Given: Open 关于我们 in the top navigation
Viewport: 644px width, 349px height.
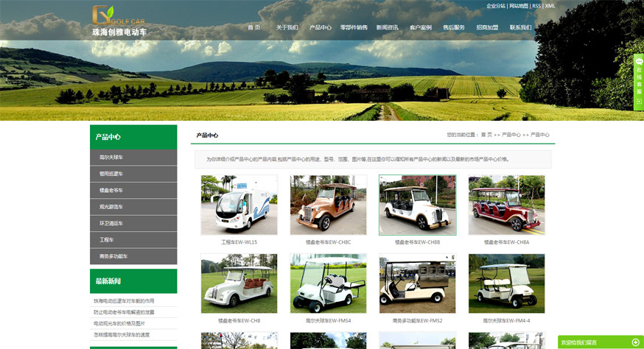Looking at the screenshot, I should coord(287,27).
